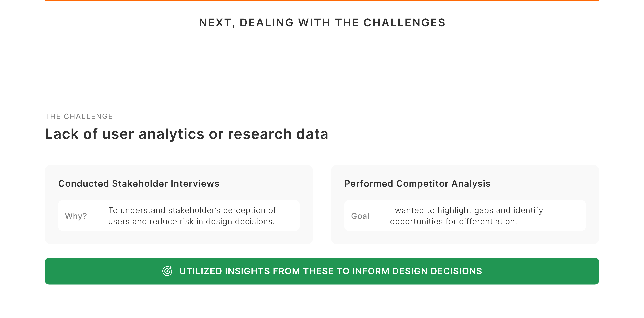
Task: Click the 'Goal' label
Action: (x=360, y=216)
